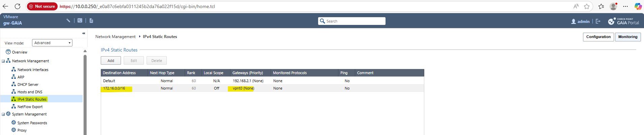Add page to favorites star icon
The width and height of the screenshot is (644, 135).
pos(587,6)
